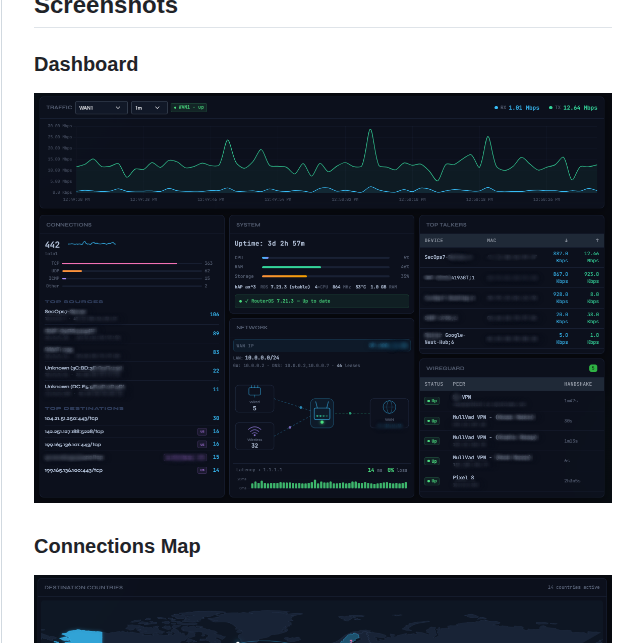
Task: Click the TX 12.64 Mbps indicator
Action: click(573, 108)
